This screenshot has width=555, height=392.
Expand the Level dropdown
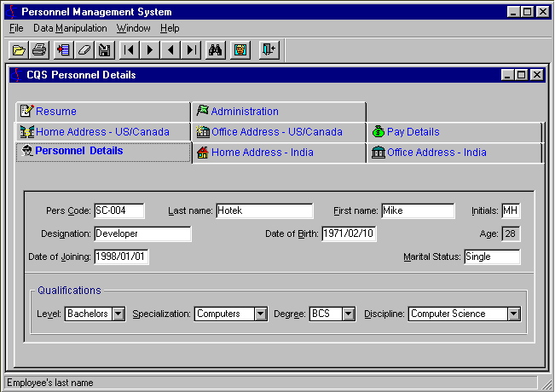pyautogui.click(x=119, y=314)
